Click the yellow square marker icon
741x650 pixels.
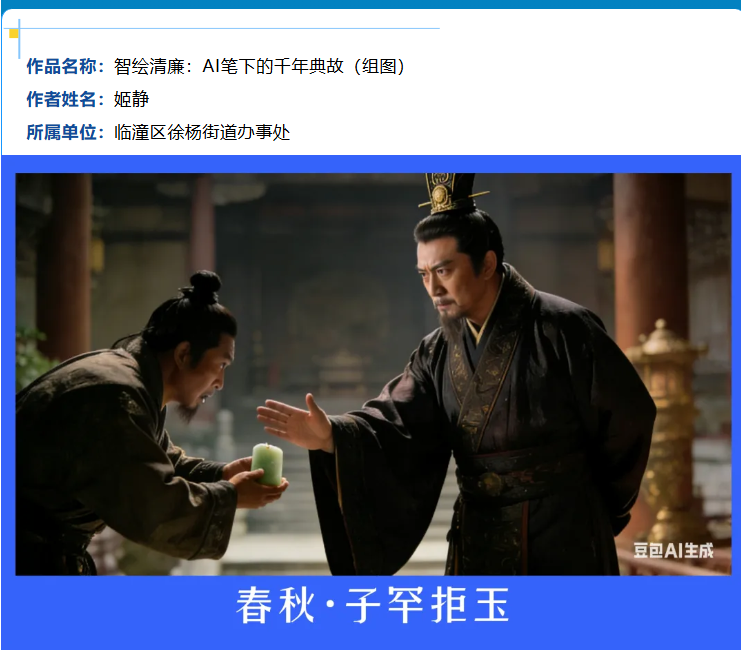(x=14, y=34)
